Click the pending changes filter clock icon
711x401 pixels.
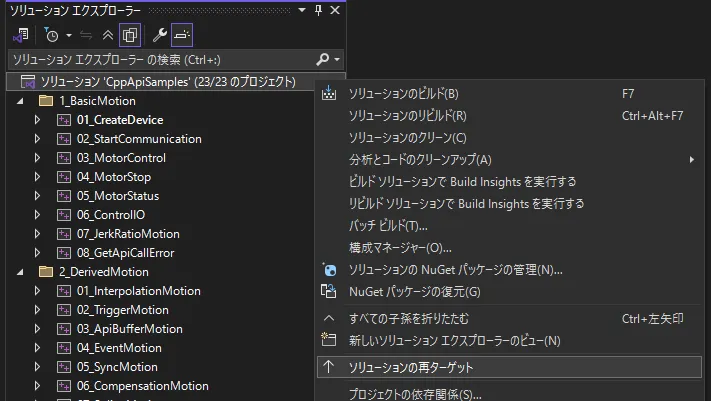point(50,35)
